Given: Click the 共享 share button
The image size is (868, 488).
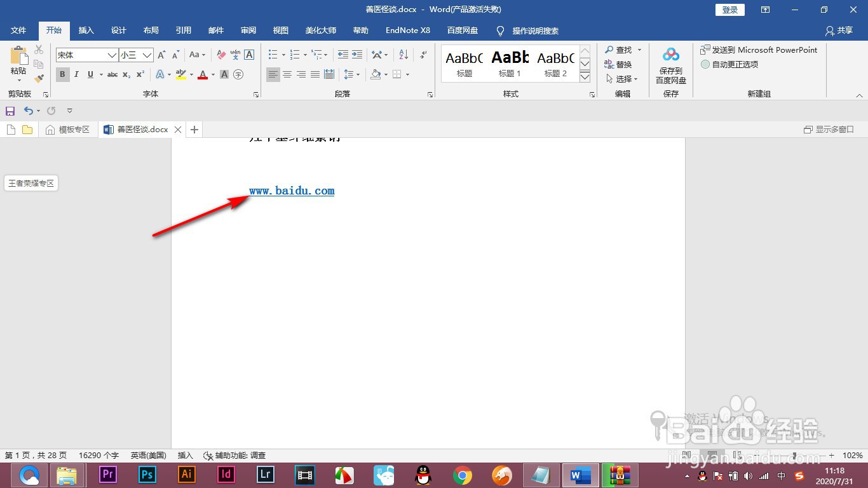Looking at the screenshot, I should [x=839, y=30].
